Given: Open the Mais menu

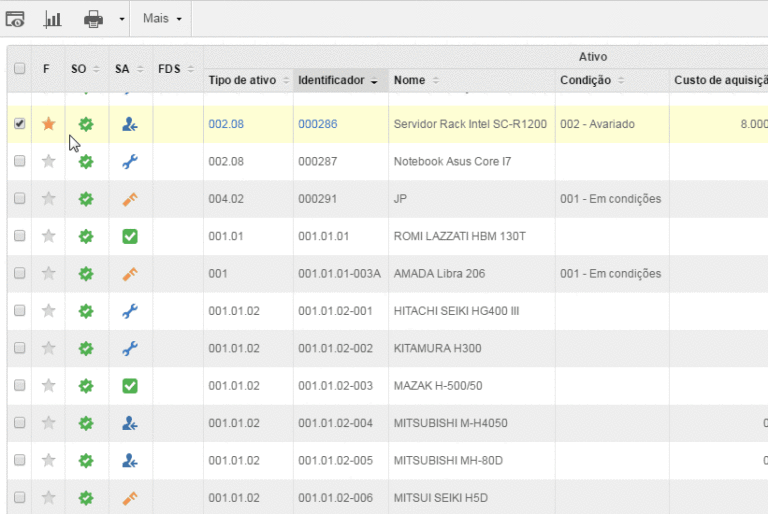Looking at the screenshot, I should pyautogui.click(x=162, y=18).
